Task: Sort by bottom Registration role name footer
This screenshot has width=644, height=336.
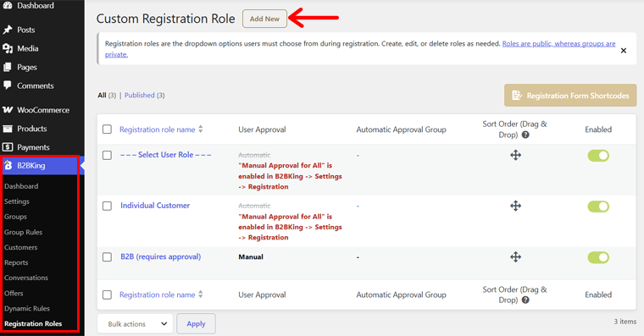Action: [158, 295]
